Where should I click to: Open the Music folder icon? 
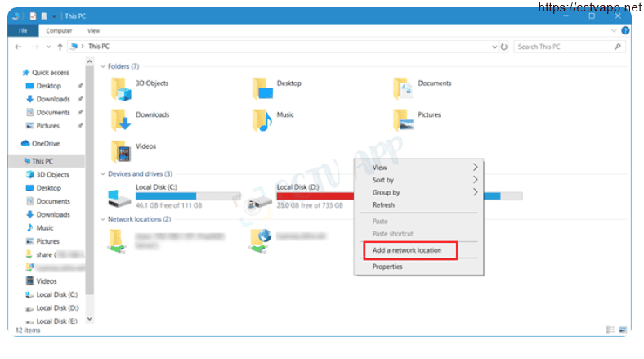point(262,119)
